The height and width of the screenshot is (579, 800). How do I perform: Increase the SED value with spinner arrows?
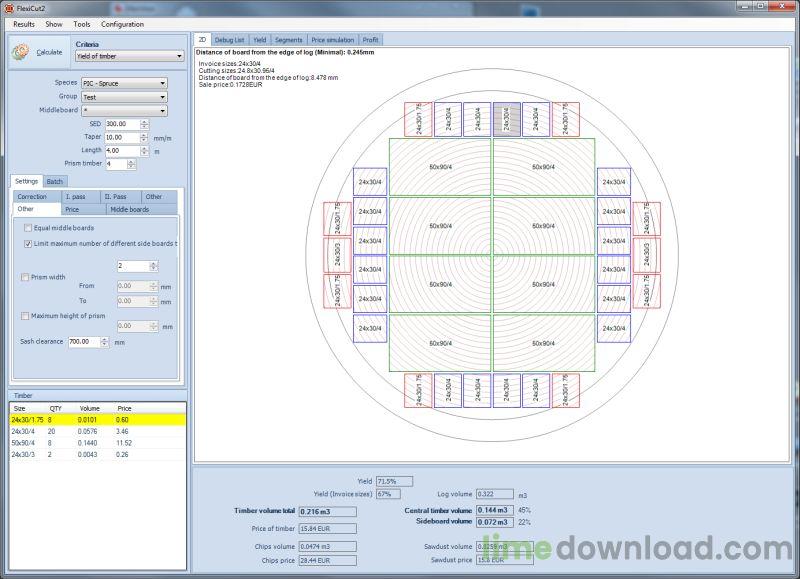[x=144, y=121]
